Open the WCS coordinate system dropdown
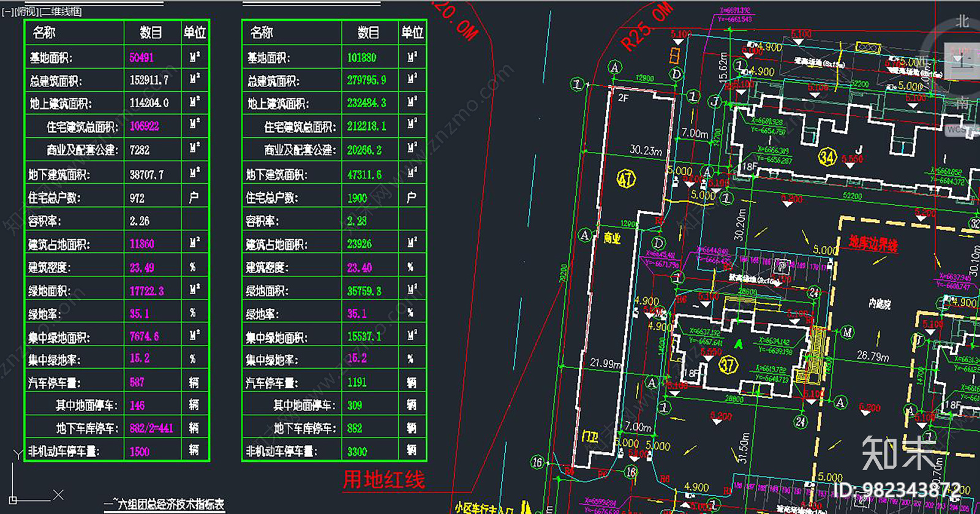This screenshot has height=514, width=980. click(x=963, y=129)
